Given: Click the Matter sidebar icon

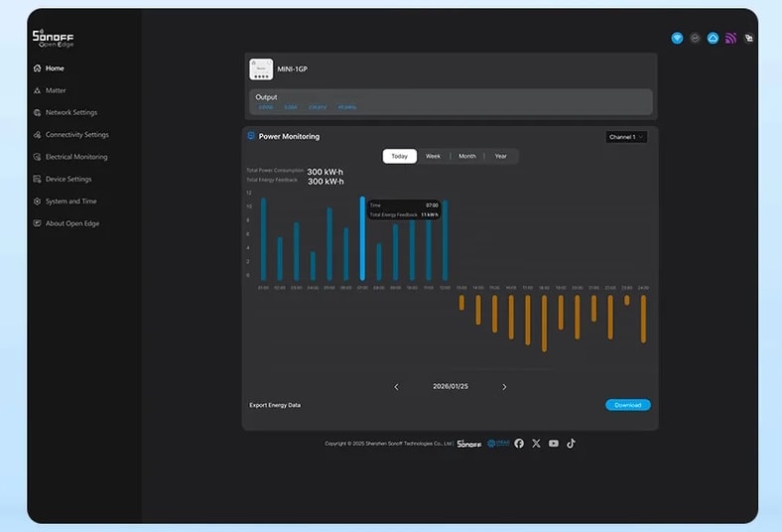Looking at the screenshot, I should click(x=37, y=90).
